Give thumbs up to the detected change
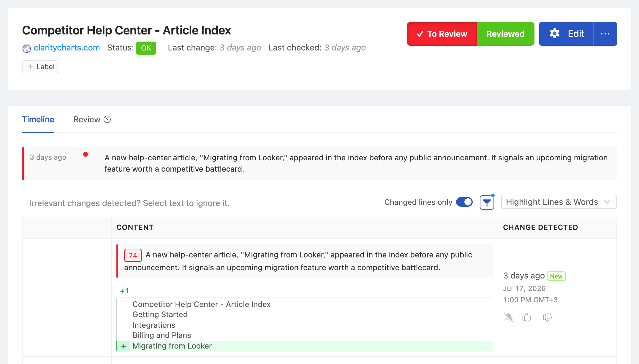This screenshot has height=364, width=639. pyautogui.click(x=527, y=317)
